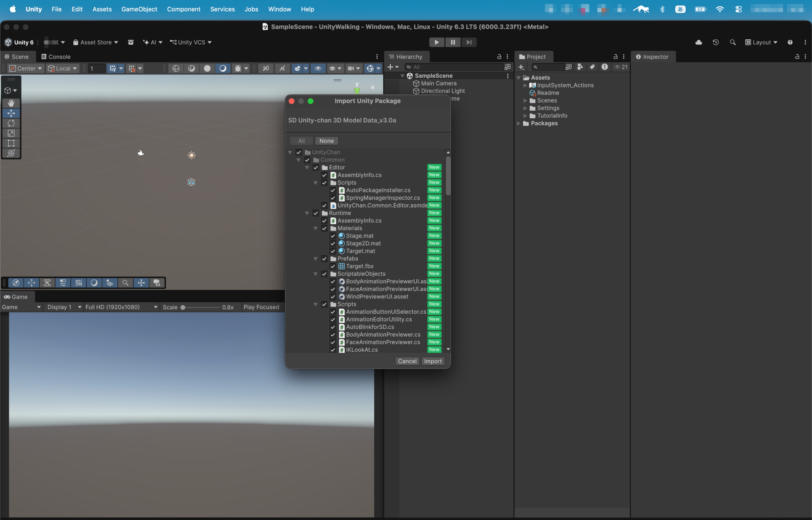This screenshot has width=812, height=520.
Task: Open the Center pivot dropdown
Action: [25, 69]
